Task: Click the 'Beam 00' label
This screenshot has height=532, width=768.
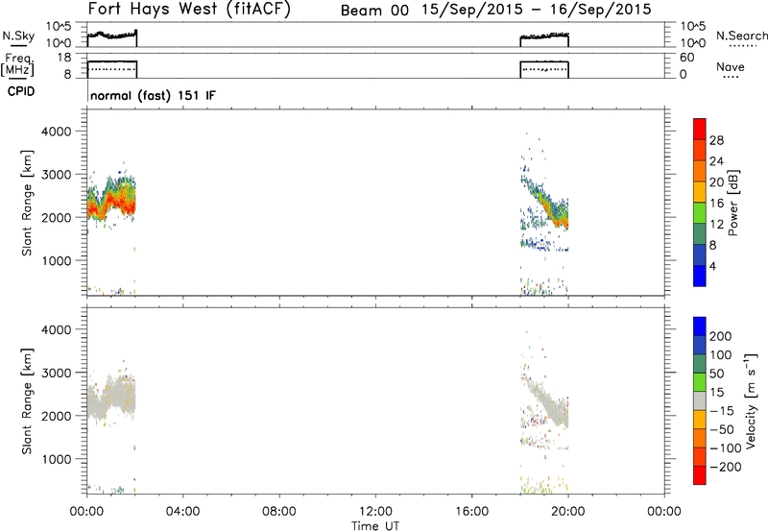Action: pos(374,11)
